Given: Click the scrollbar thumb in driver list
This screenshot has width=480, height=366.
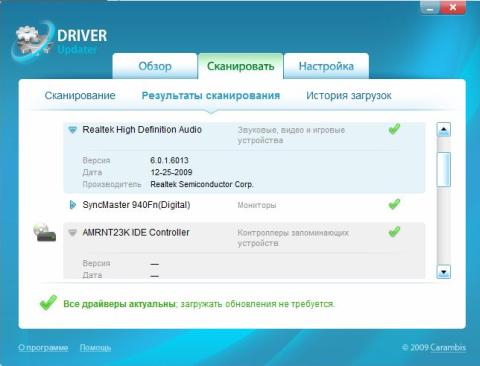Looking at the screenshot, I should (x=444, y=169).
